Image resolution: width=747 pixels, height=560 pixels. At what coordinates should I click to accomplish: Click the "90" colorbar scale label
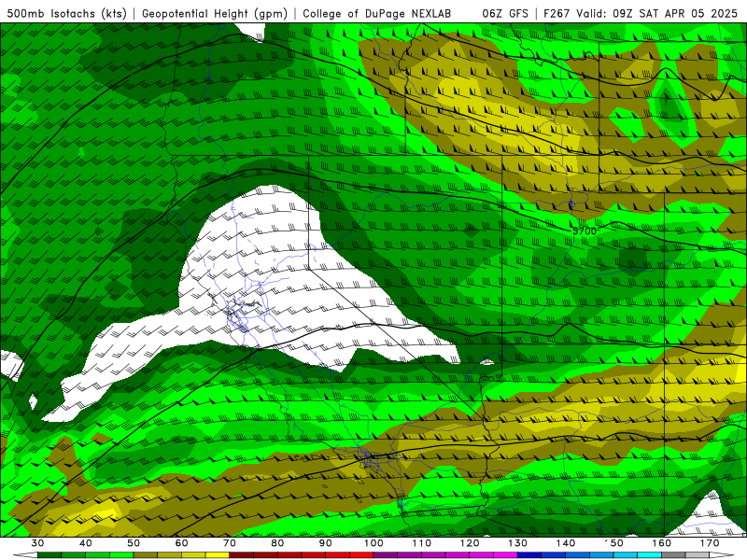pyautogui.click(x=326, y=543)
